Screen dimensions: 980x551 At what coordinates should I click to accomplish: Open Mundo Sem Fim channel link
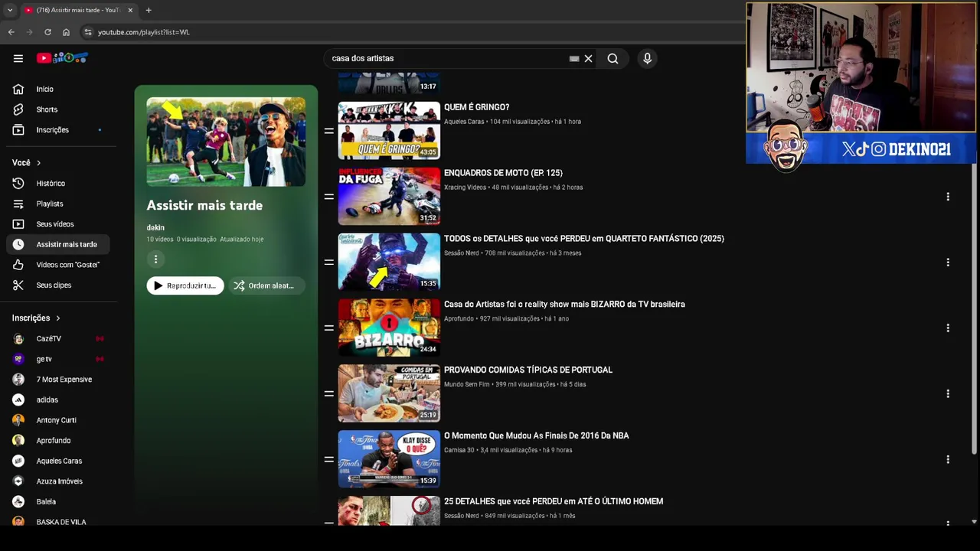pos(466,384)
